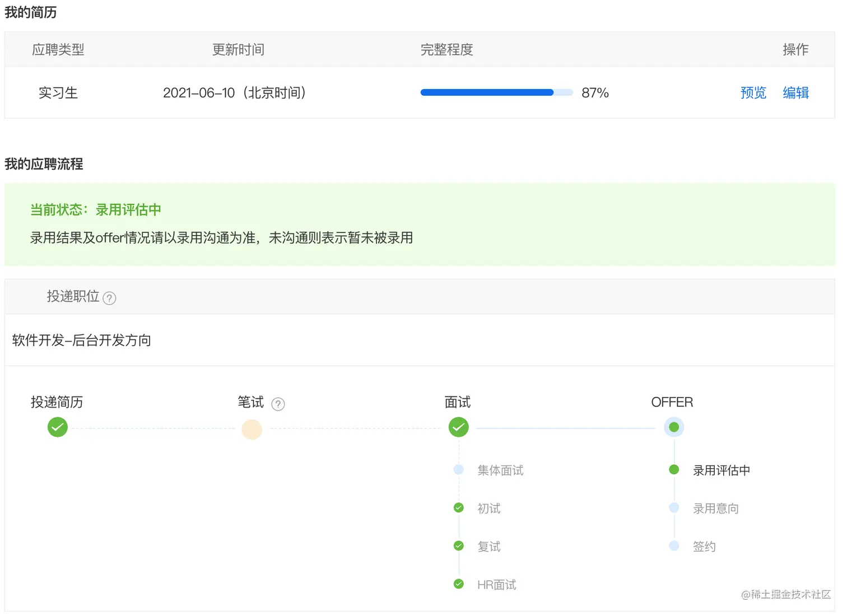Viewport: 847px width, 616px height.
Task: Click the 签约 step label
Action: click(x=705, y=547)
